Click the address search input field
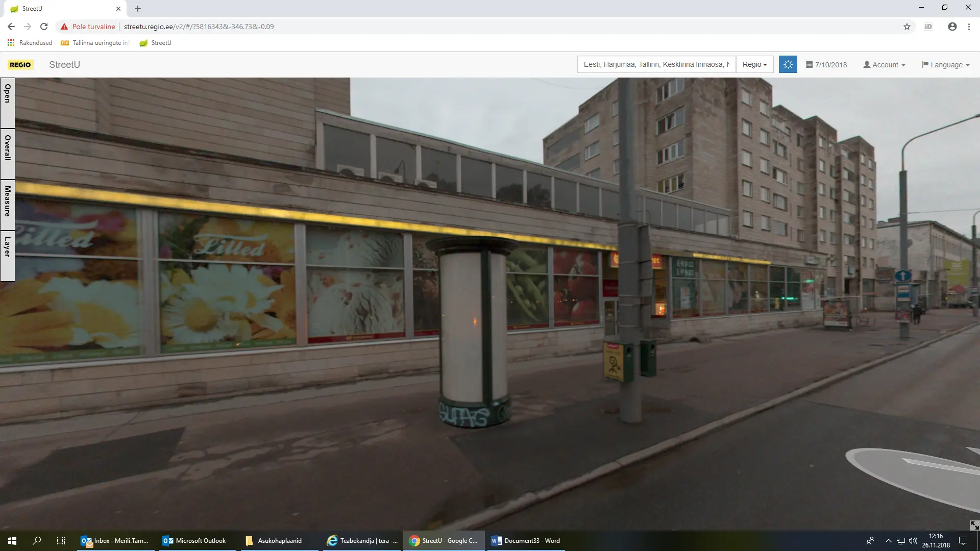Screen dimensions: 980x551 pos(656,64)
